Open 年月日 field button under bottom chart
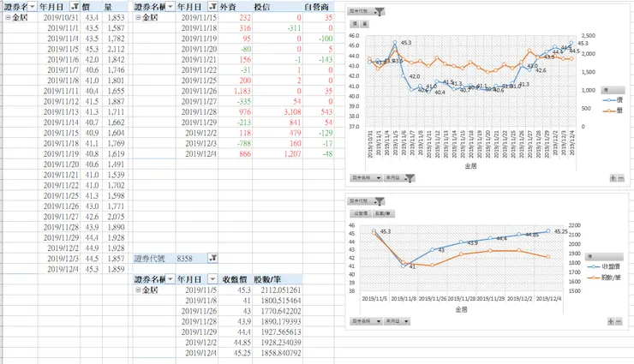Screen dimensions: 634x364 pyautogui.click(x=397, y=321)
